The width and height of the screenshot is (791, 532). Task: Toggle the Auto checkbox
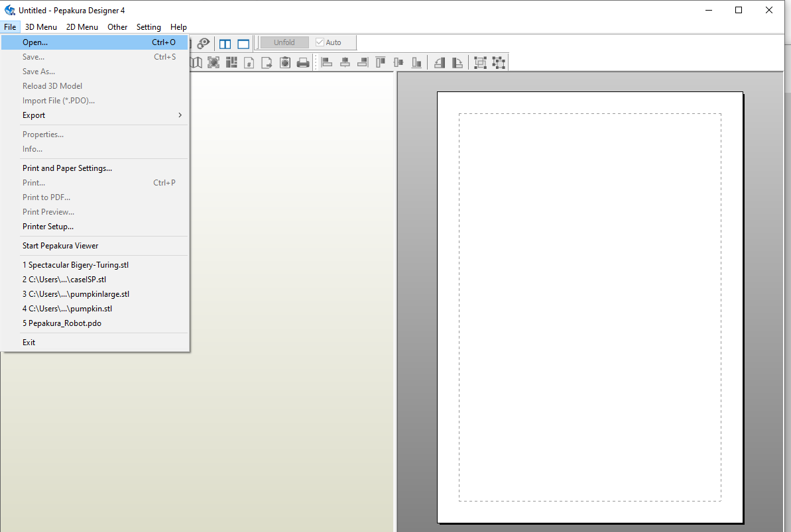[x=320, y=42]
